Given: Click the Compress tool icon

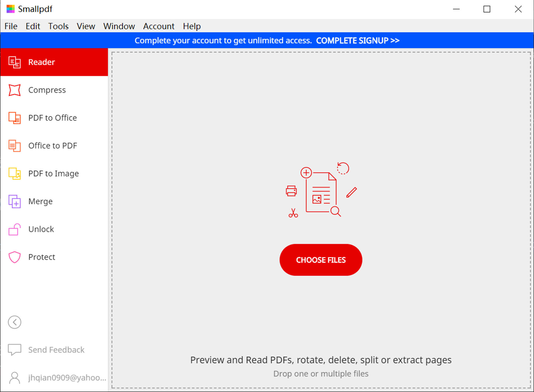Looking at the screenshot, I should click(x=14, y=90).
